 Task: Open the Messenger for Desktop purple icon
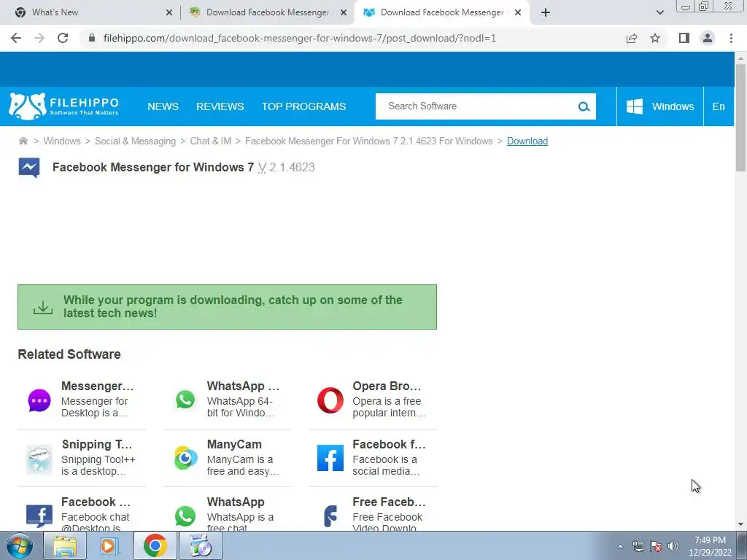(x=39, y=400)
